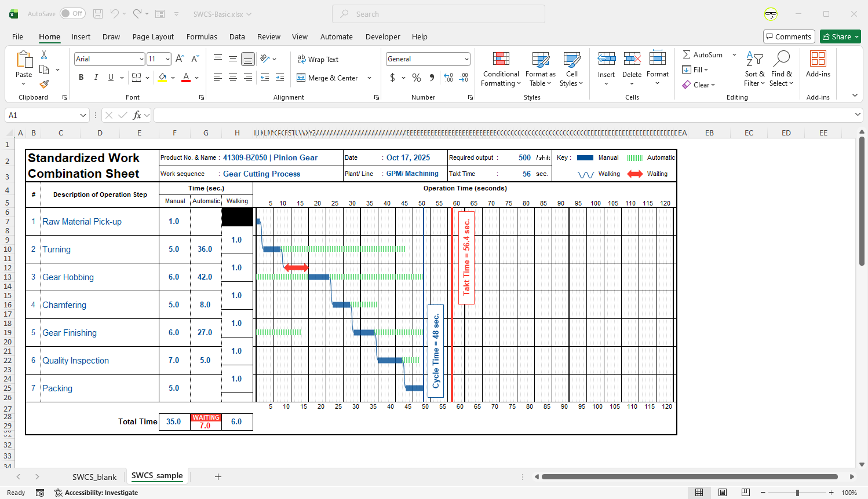Open Conditional Formatting menu

(x=501, y=69)
